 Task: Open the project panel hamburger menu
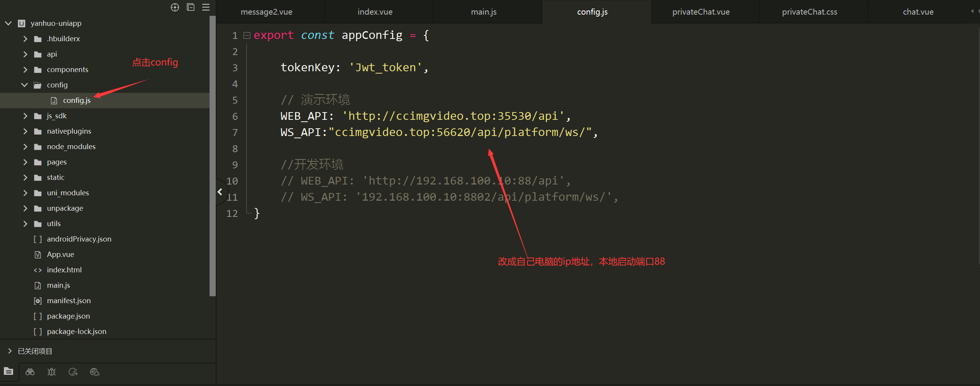pyautogui.click(x=206, y=7)
